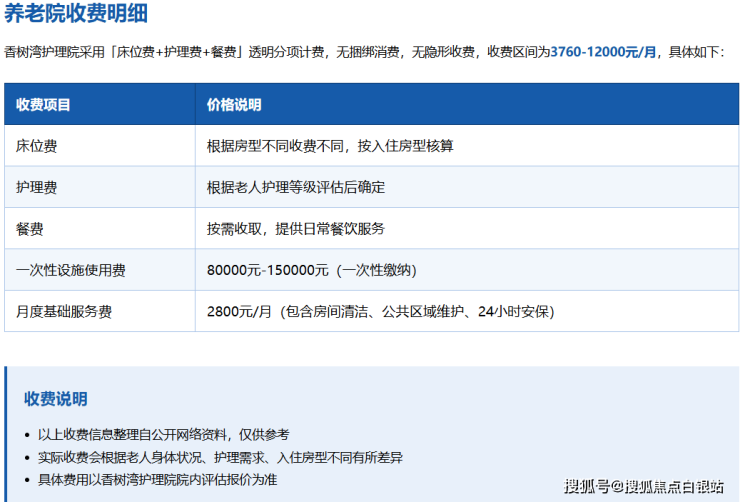Click the heading 养老院收费明细
Screen dimensions: 740x502
click(76, 13)
